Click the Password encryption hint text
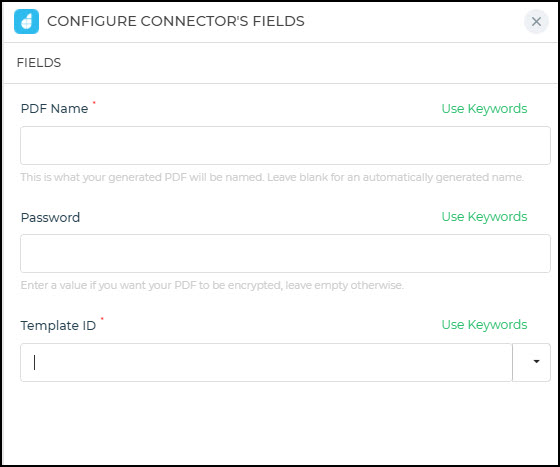This screenshot has height=467, width=560. tap(212, 285)
